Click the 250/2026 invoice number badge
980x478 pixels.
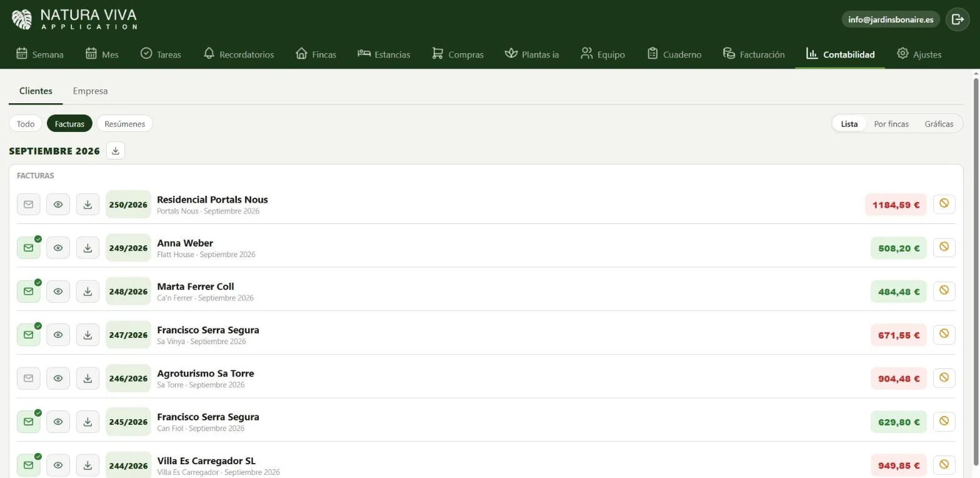coord(128,205)
